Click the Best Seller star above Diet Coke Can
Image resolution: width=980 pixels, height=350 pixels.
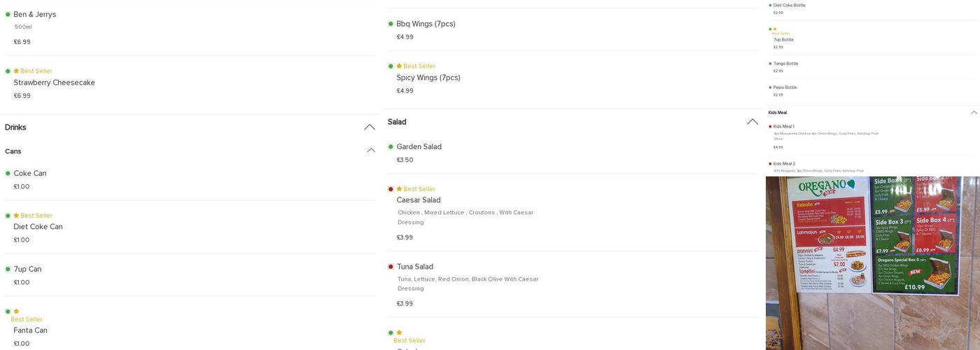click(x=16, y=216)
